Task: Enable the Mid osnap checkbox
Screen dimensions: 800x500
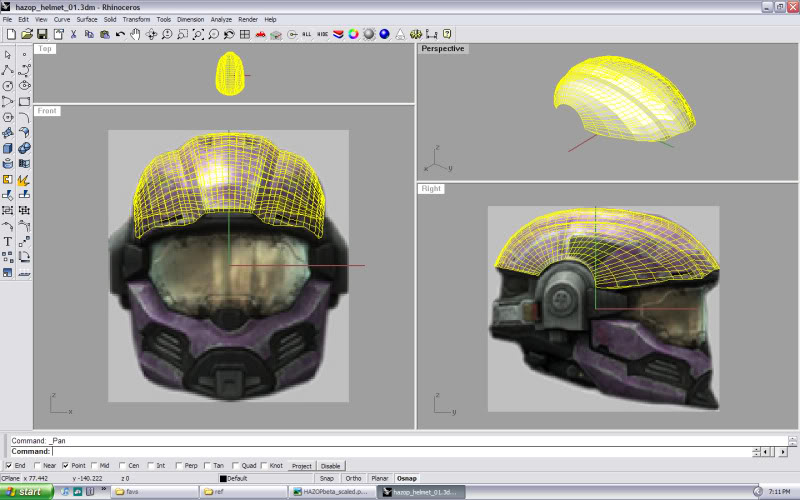Action: (94, 465)
